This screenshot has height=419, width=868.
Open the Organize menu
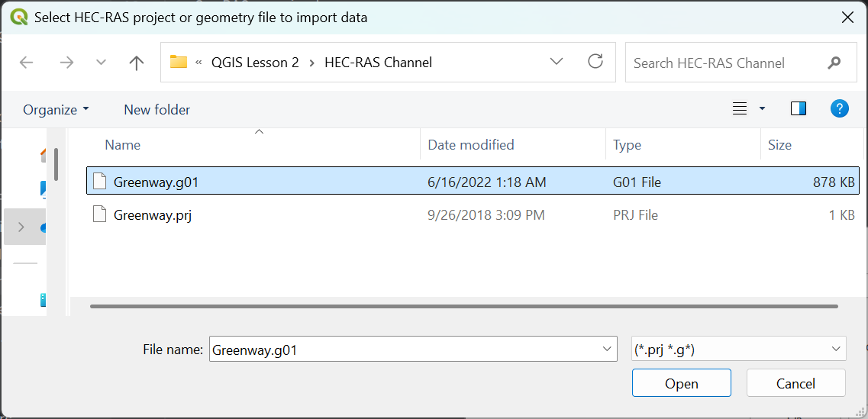[x=56, y=110]
